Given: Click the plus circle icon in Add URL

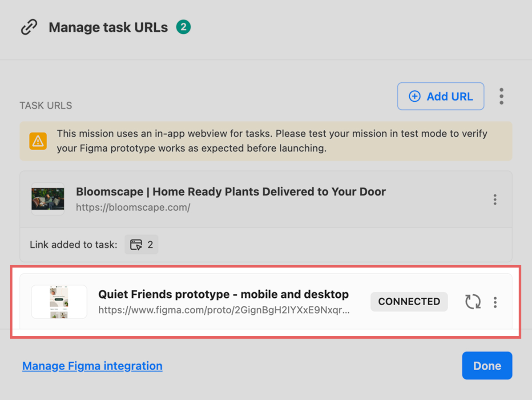Looking at the screenshot, I should coord(415,96).
